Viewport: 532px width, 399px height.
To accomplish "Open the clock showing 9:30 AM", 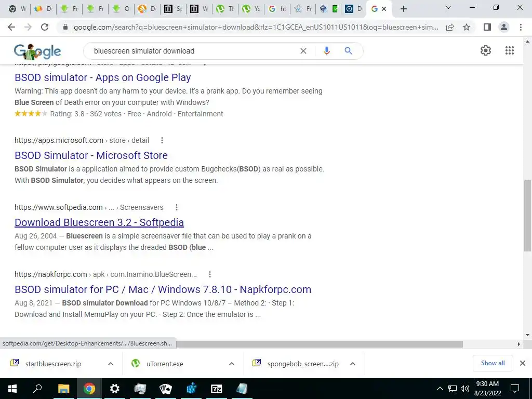I will 487,389.
